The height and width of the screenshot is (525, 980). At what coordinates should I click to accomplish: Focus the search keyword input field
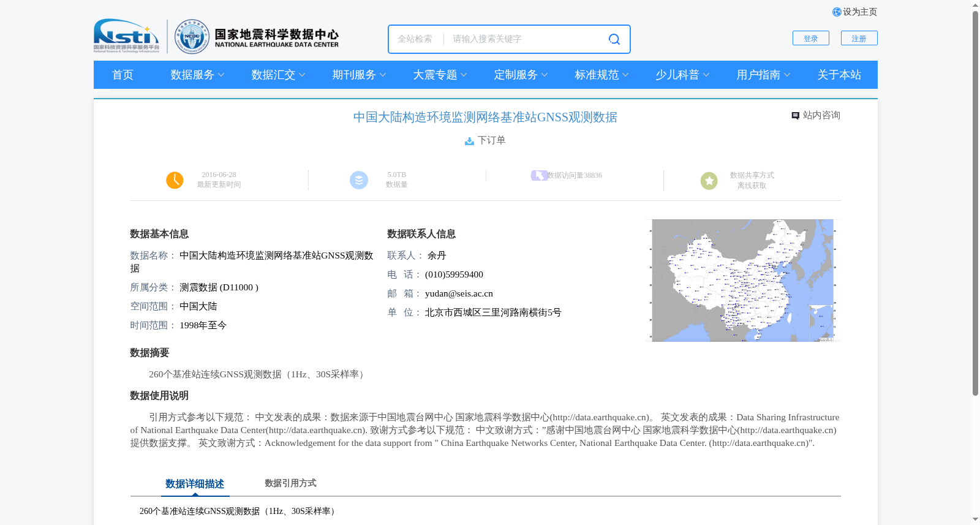coord(524,39)
